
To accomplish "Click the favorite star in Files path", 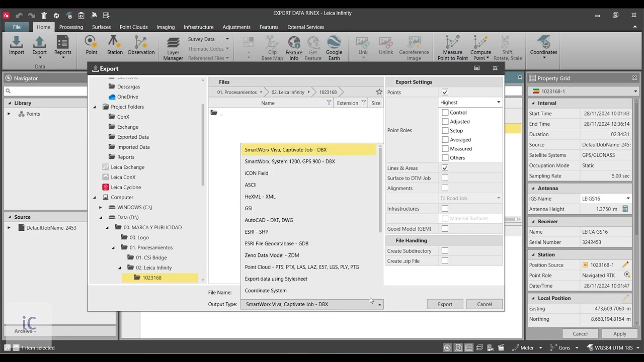I will click(379, 92).
